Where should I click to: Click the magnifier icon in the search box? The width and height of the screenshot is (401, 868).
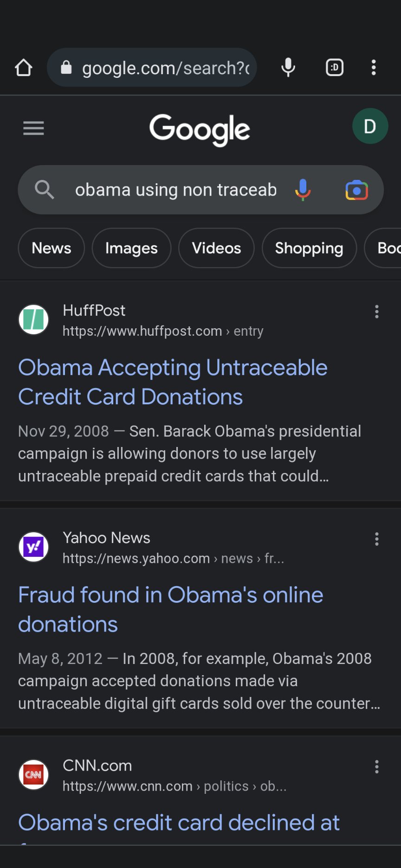click(45, 190)
